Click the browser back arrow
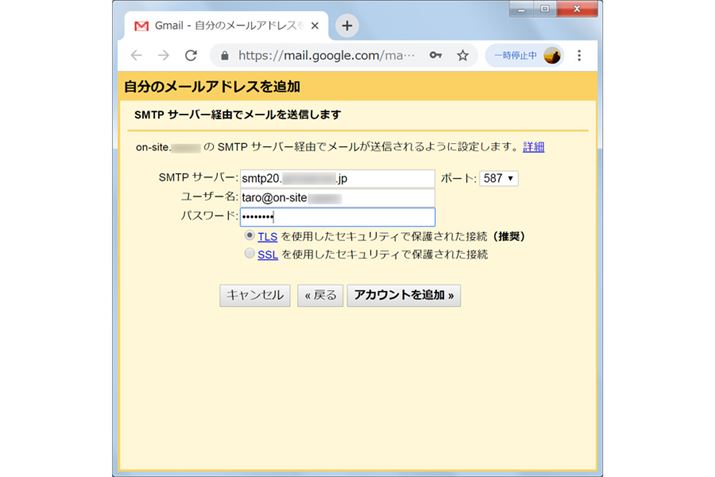Screen dimensions: 715x477 click(136, 56)
